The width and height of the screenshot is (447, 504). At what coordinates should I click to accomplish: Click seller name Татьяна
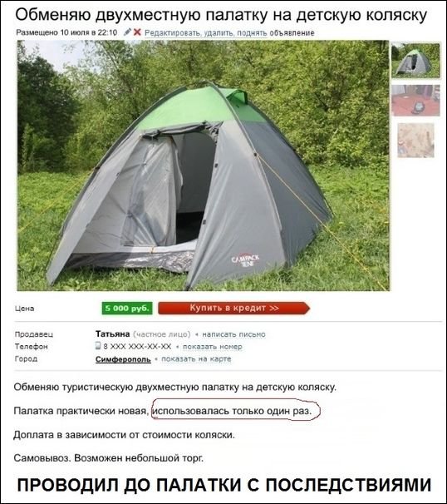112,334
